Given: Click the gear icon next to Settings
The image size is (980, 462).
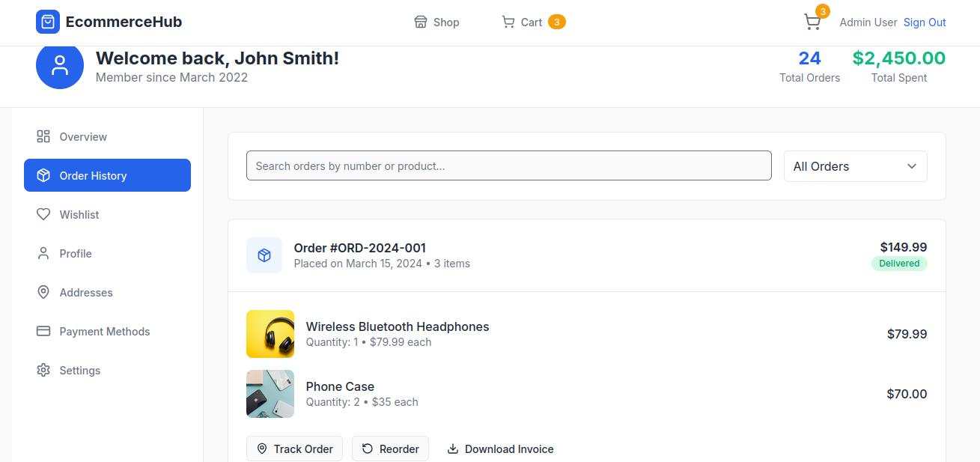Looking at the screenshot, I should pyautogui.click(x=43, y=371).
